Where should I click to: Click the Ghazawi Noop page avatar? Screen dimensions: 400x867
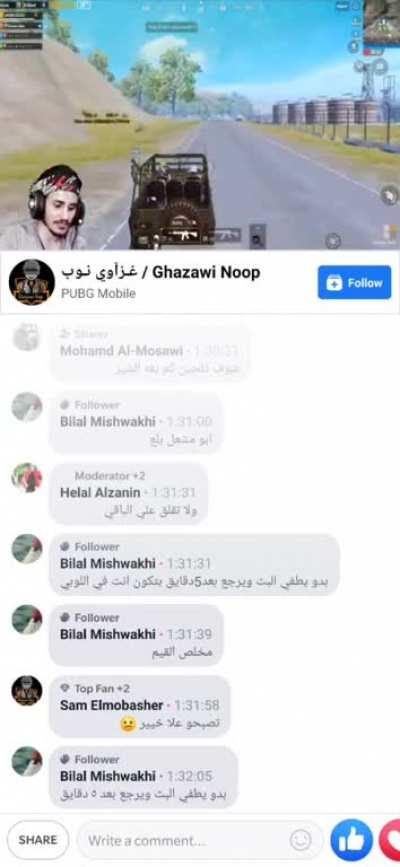point(32,282)
